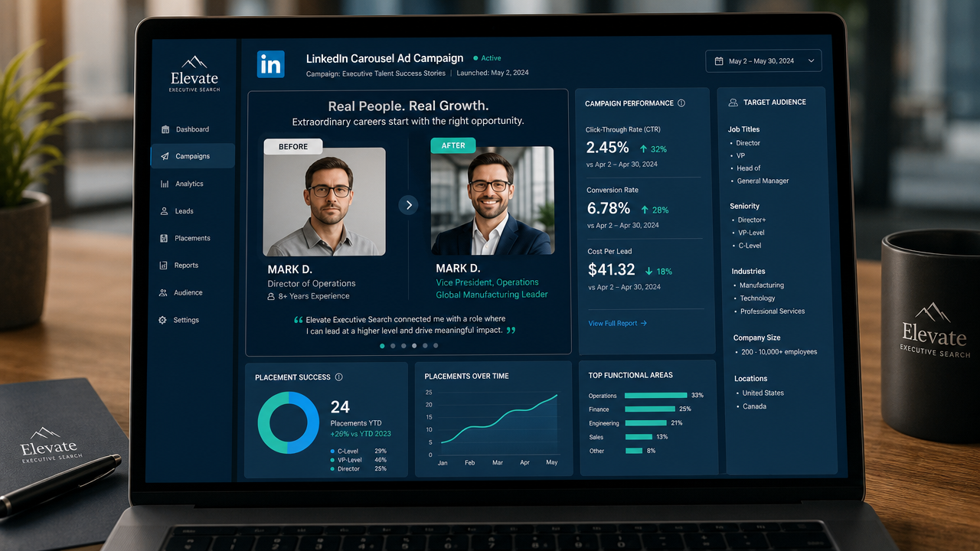Viewport: 980px width, 551px height.
Task: Click the carousel next arrow button
Action: 408,204
